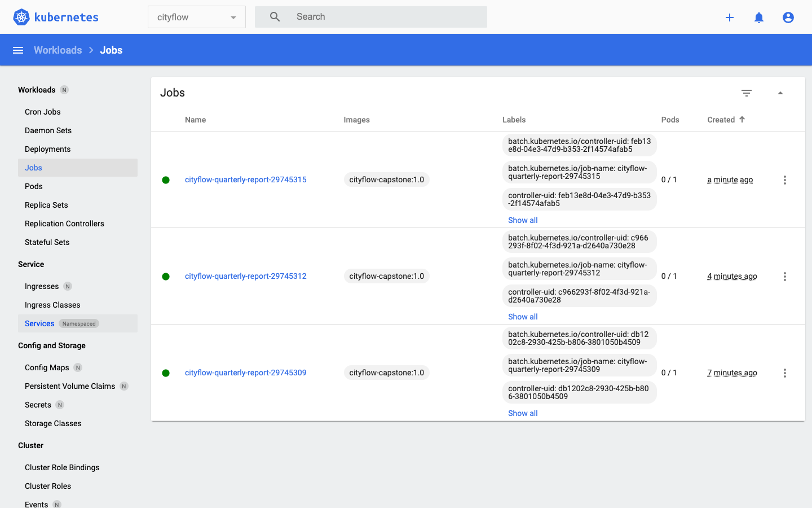The width and height of the screenshot is (812, 508).
Task: Click the search magnifier icon
Action: point(275,17)
